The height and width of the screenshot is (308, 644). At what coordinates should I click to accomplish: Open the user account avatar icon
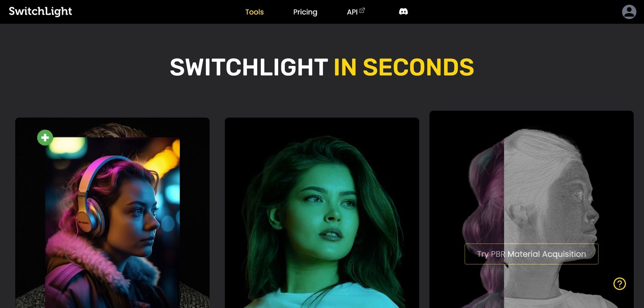[x=629, y=12]
